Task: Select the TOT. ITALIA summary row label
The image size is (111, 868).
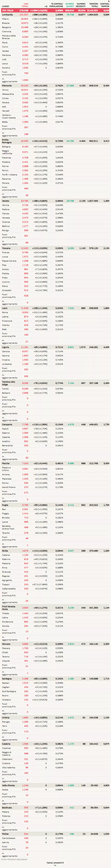Action: point(8,11)
